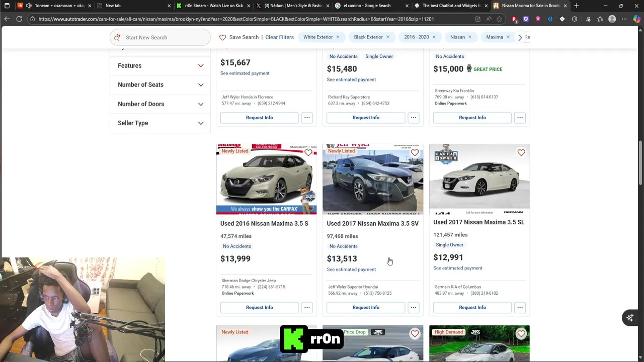Expand the Number of Seats filter

pos(160,85)
